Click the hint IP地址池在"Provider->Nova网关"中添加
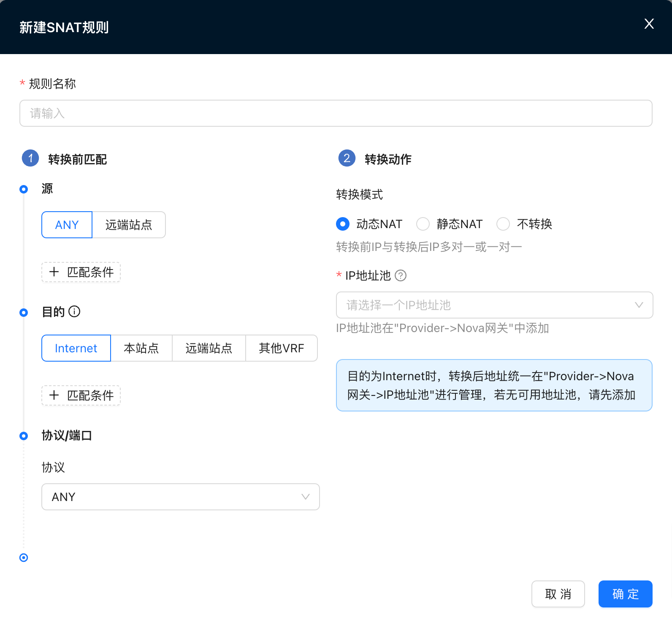The width and height of the screenshot is (672, 621). 442,328
